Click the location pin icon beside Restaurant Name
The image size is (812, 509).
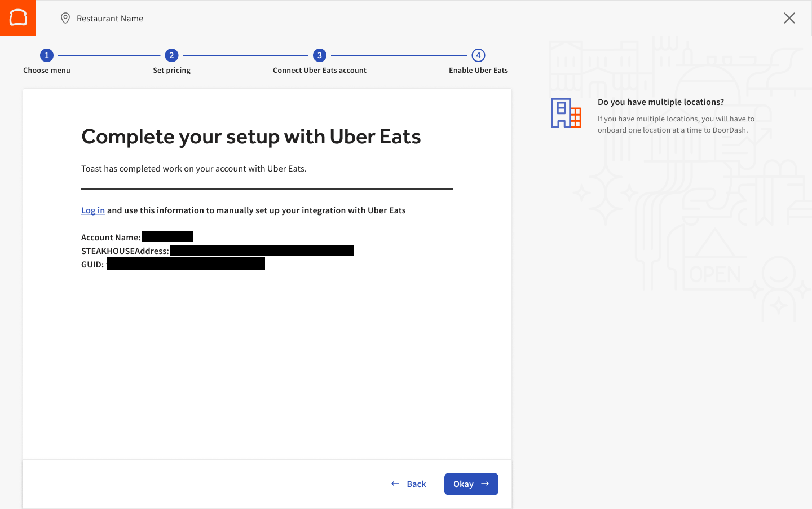[65, 18]
